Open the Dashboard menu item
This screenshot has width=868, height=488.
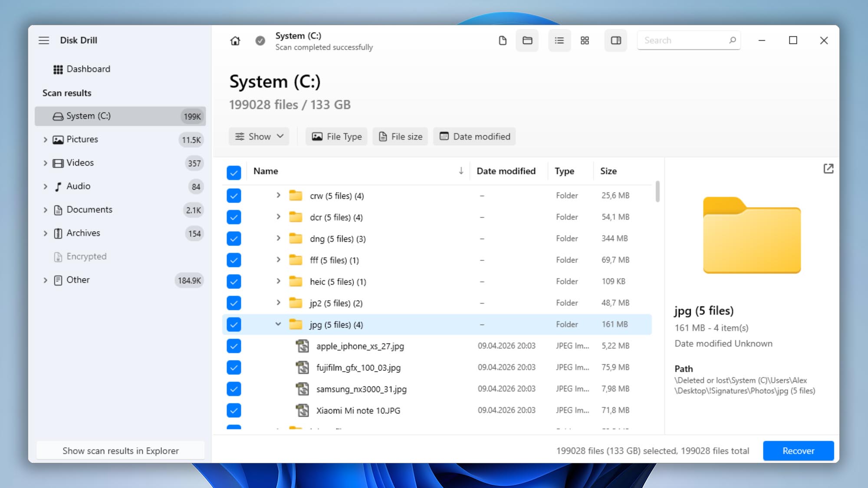tap(88, 69)
